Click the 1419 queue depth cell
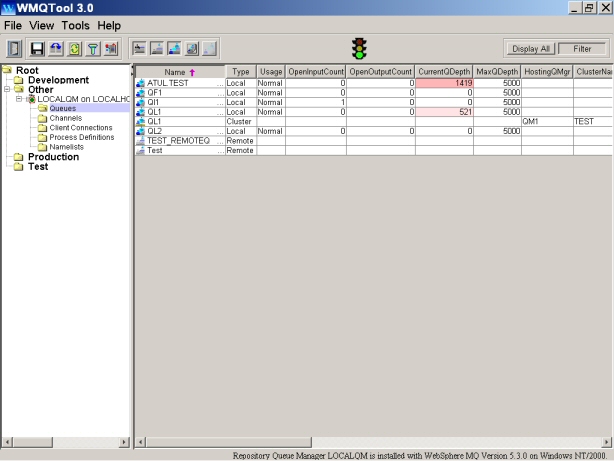Image resolution: width=614 pixels, height=461 pixels. 444,83
